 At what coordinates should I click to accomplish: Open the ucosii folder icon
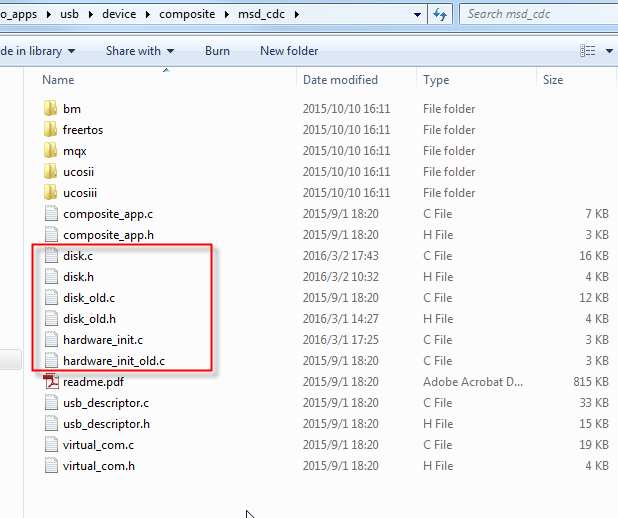point(50,171)
